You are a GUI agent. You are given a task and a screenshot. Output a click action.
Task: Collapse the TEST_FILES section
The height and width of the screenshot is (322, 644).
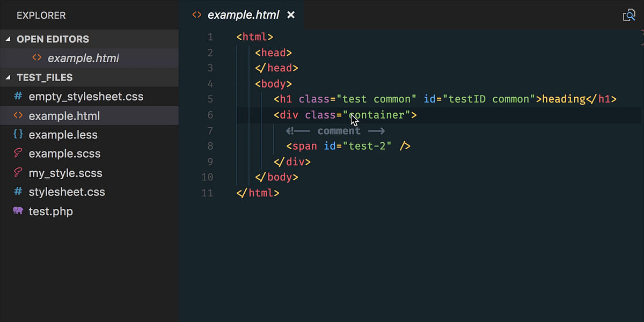8,77
